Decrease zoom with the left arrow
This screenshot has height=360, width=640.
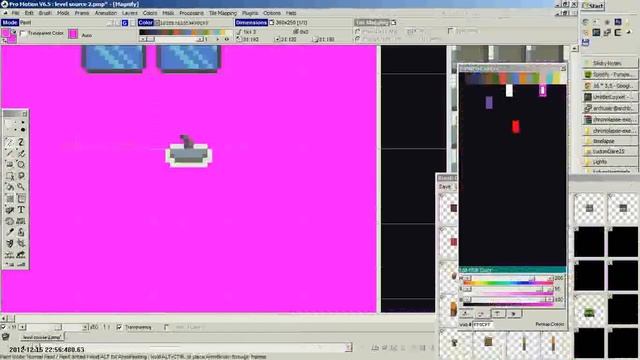[22, 327]
